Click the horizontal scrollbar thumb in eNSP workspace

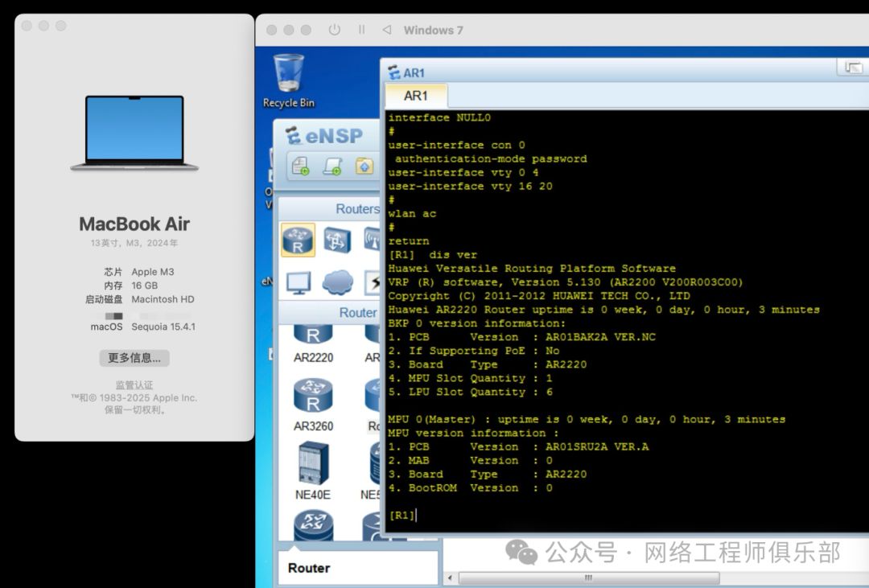tap(589, 578)
